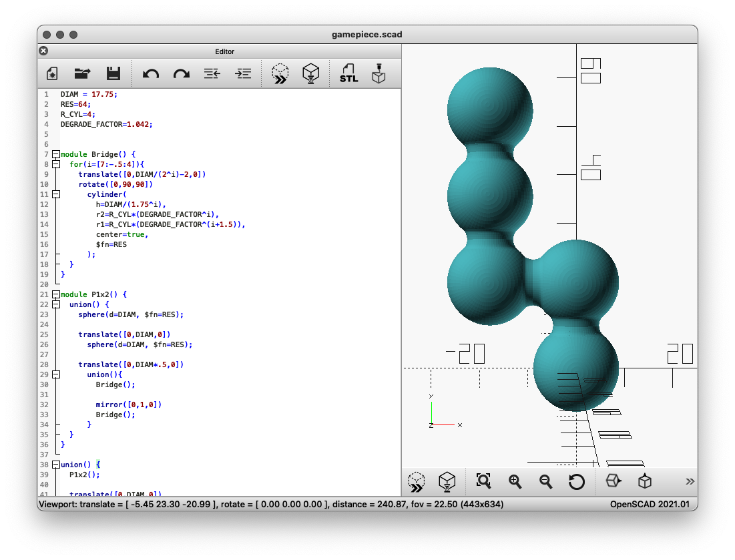Fit the model with View All
735x560 pixels.
[x=484, y=481]
